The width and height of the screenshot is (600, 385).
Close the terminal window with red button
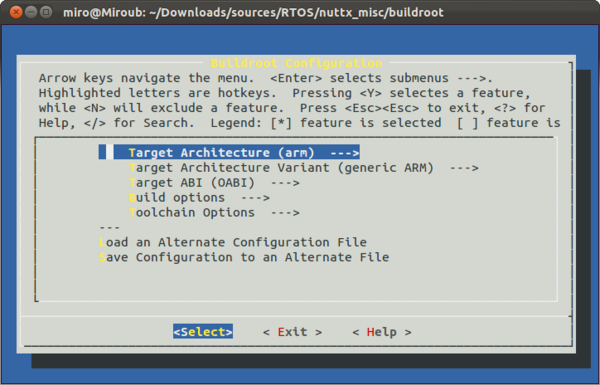coord(16,12)
